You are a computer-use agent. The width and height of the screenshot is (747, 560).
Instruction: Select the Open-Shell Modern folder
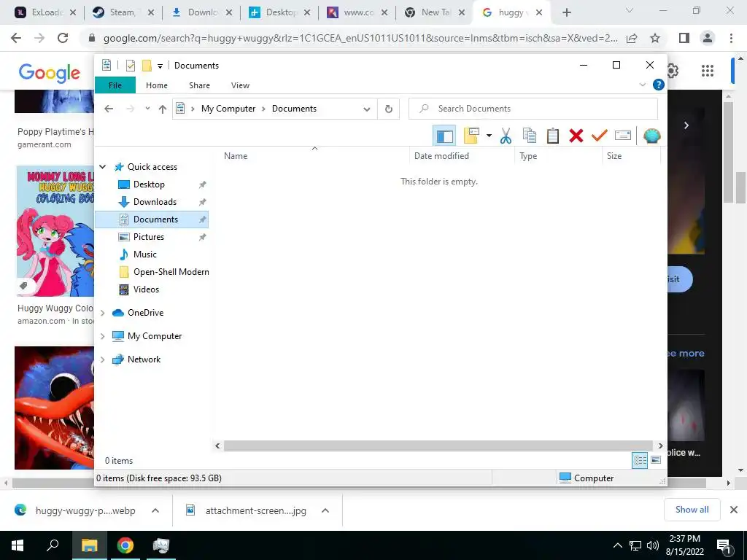coord(171,272)
